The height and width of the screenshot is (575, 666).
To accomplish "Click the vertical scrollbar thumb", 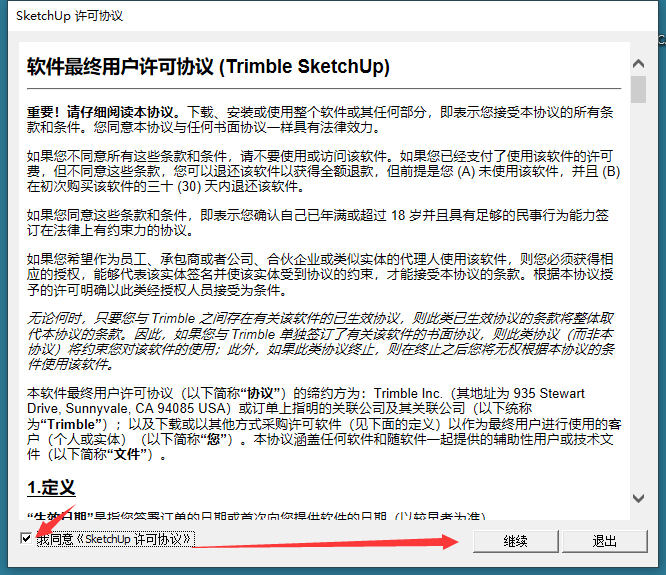I will point(638,89).
